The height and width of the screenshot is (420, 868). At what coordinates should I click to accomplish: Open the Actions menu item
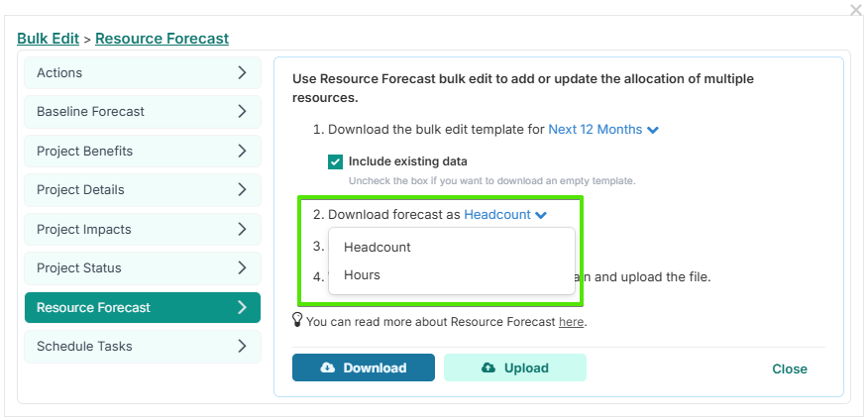(x=142, y=72)
